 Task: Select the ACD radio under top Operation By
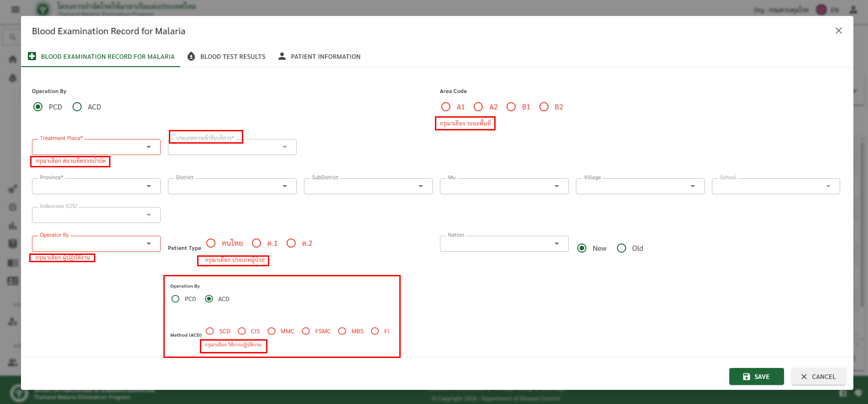tap(77, 107)
